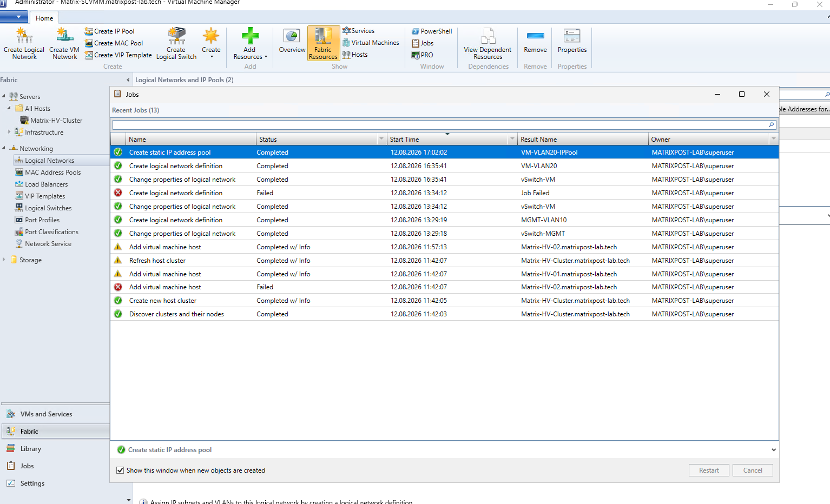This screenshot has width=830, height=504.
Task: Collapse the Networking tree node
Action: 4,148
